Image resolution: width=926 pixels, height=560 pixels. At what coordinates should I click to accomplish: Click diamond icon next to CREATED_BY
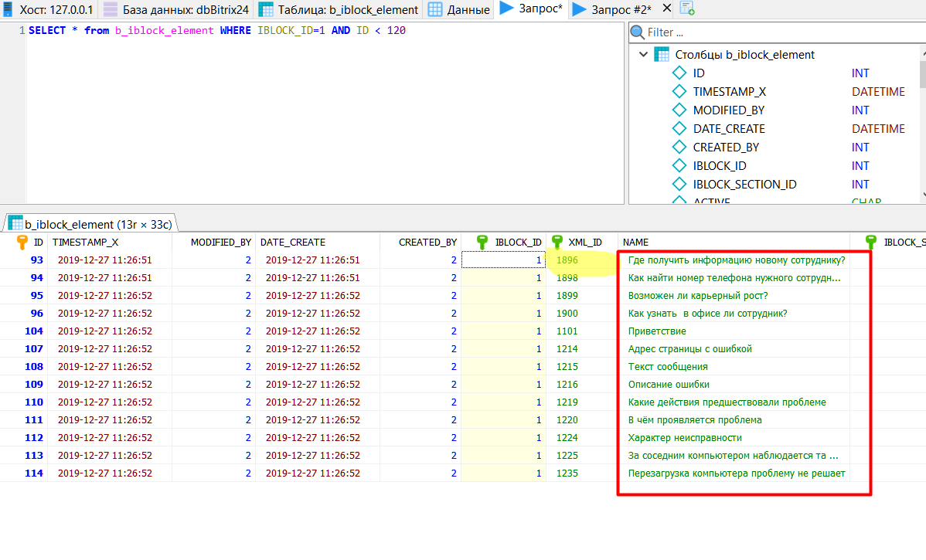pos(679,147)
